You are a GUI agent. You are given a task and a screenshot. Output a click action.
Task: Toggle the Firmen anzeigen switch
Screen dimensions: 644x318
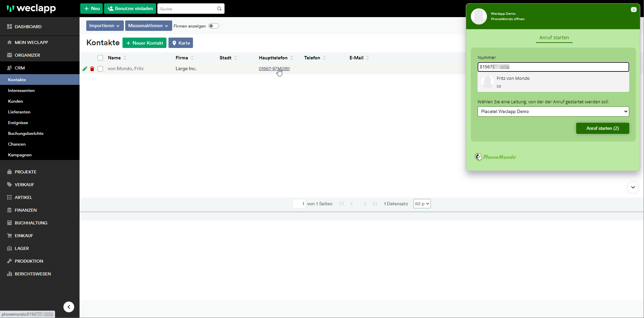pos(213,26)
